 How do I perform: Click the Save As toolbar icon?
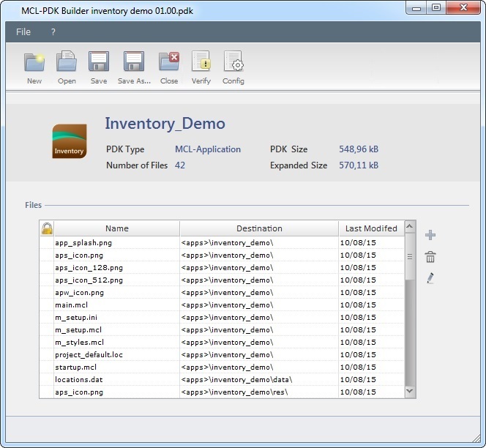[x=133, y=62]
